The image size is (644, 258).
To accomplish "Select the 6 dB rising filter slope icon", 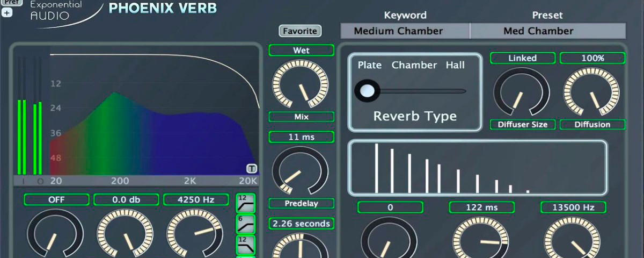I will click(x=246, y=224).
